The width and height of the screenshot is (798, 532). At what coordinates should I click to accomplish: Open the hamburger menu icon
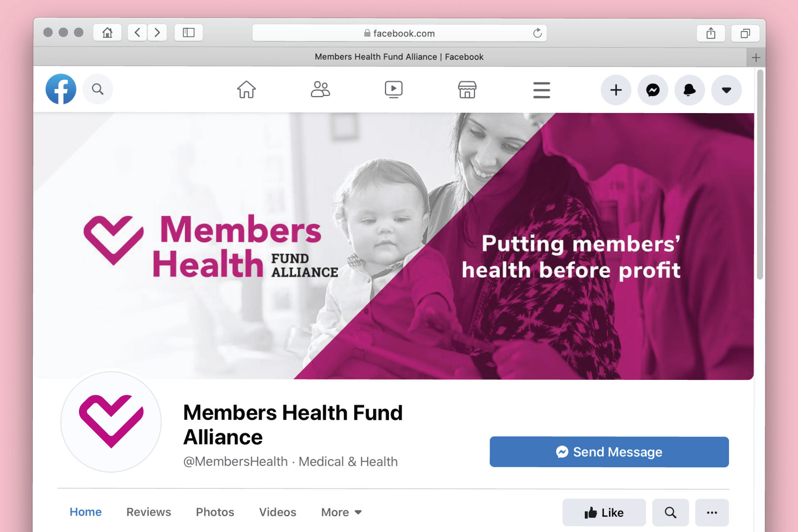542,90
